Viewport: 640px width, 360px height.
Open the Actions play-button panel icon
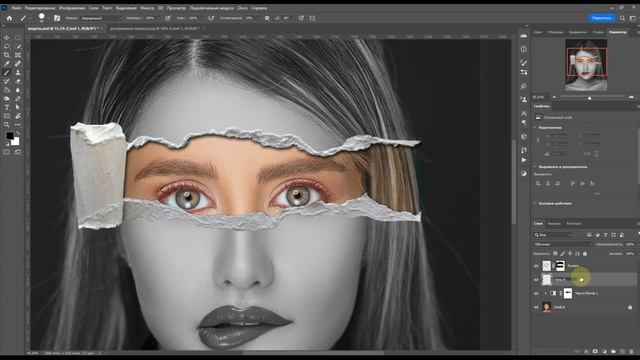click(524, 160)
